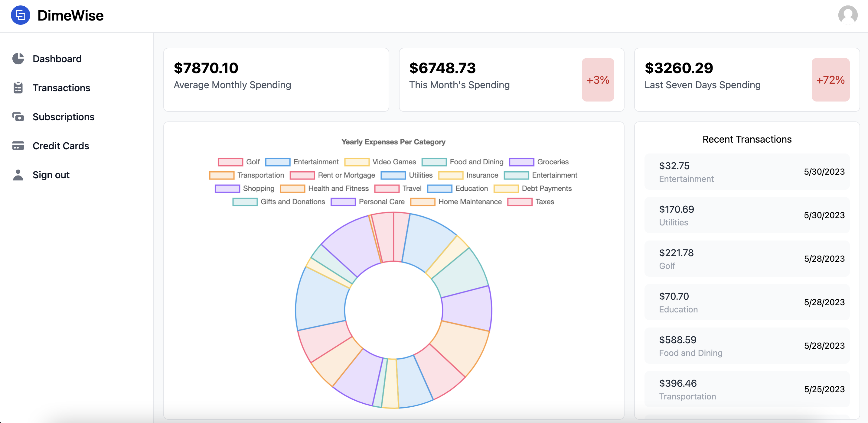Click the Yearly Expenses Per Category title
Viewport: 868px width, 423px height.
(x=393, y=142)
